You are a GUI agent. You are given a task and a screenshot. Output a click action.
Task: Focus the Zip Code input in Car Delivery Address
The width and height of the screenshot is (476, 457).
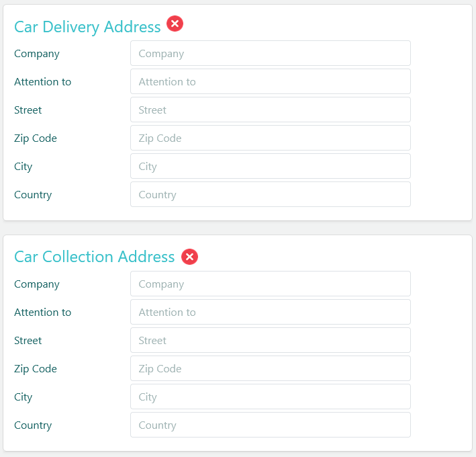[270, 138]
